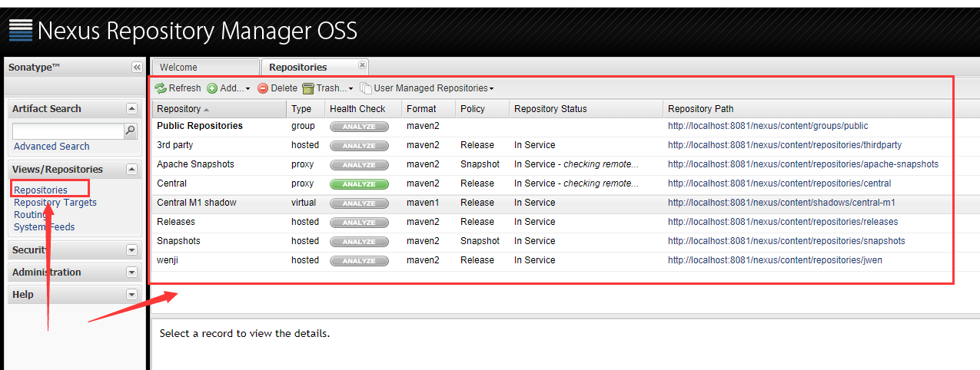The width and height of the screenshot is (980, 370).
Task: Click the Nexus logo icon
Action: 21,29
